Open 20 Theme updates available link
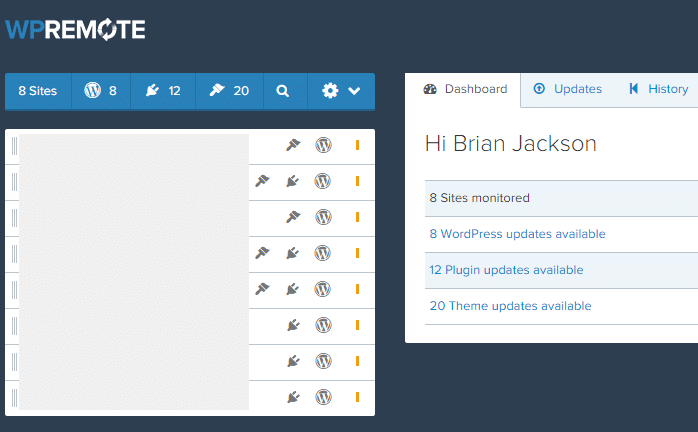The image size is (698, 432). pos(510,306)
